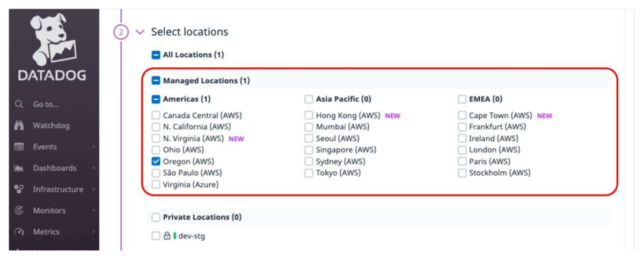This screenshot has height=261, width=644.
Task: Check Sydney (AWS) location
Action: [309, 161]
